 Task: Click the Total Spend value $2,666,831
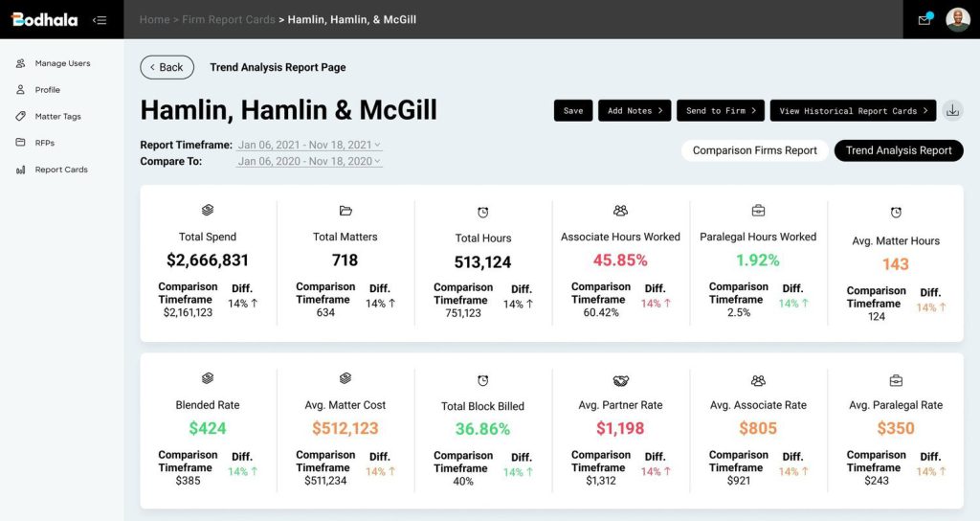(208, 260)
